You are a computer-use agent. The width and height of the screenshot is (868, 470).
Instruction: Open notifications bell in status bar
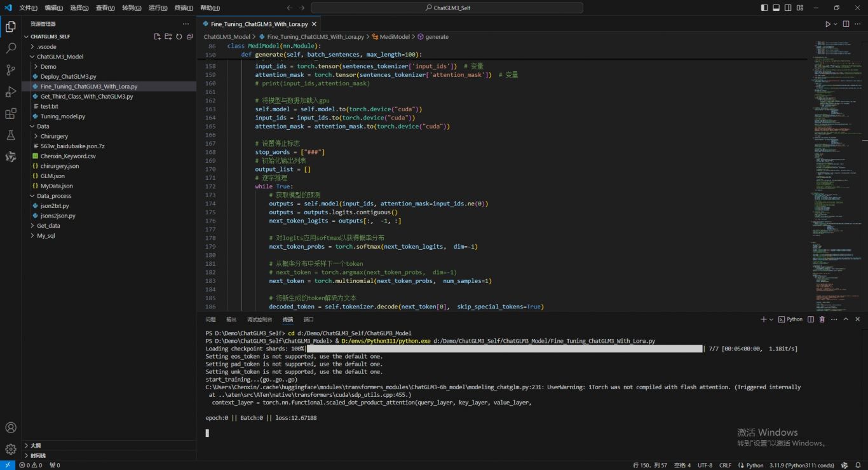click(x=858, y=465)
